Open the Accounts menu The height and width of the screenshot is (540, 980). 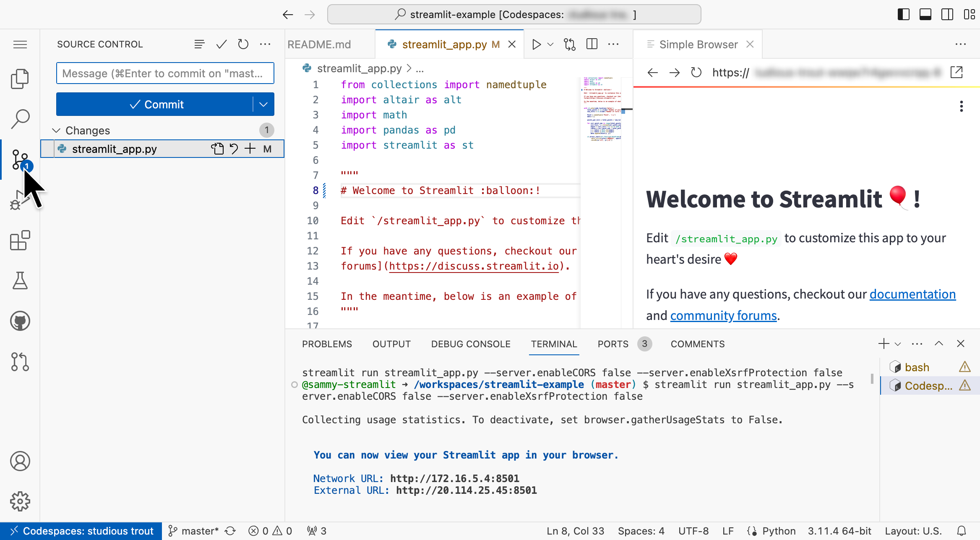pyautogui.click(x=20, y=461)
